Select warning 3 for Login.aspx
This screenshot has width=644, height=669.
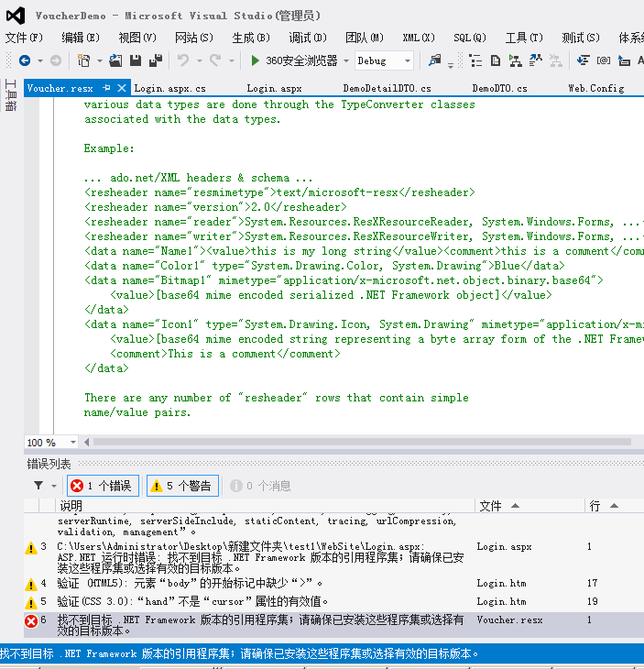(x=333, y=557)
